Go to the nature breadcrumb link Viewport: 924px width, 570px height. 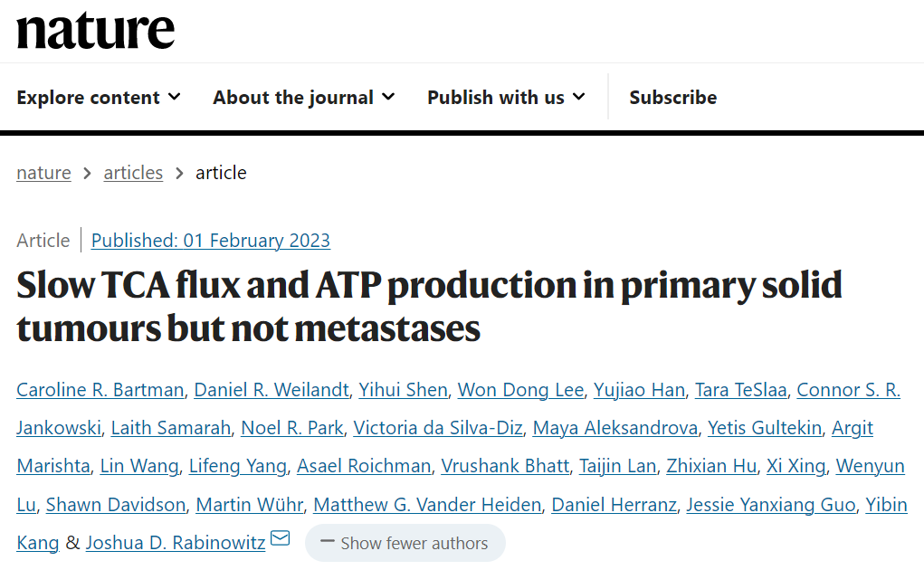pos(43,173)
